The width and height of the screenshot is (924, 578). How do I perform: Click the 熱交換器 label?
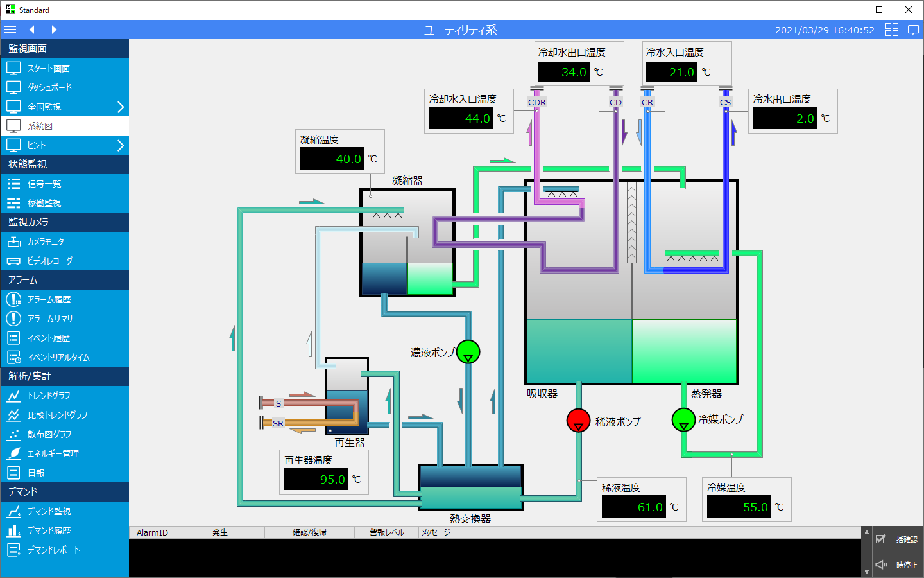pyautogui.click(x=470, y=519)
